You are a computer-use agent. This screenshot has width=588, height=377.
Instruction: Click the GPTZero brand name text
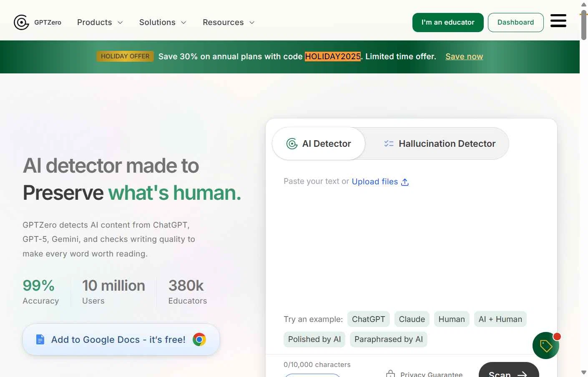[x=48, y=23]
